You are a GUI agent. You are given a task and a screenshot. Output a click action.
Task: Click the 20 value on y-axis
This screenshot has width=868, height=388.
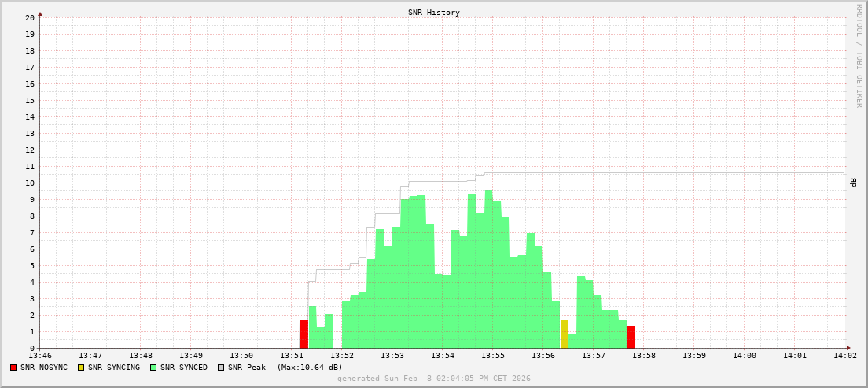(29, 17)
